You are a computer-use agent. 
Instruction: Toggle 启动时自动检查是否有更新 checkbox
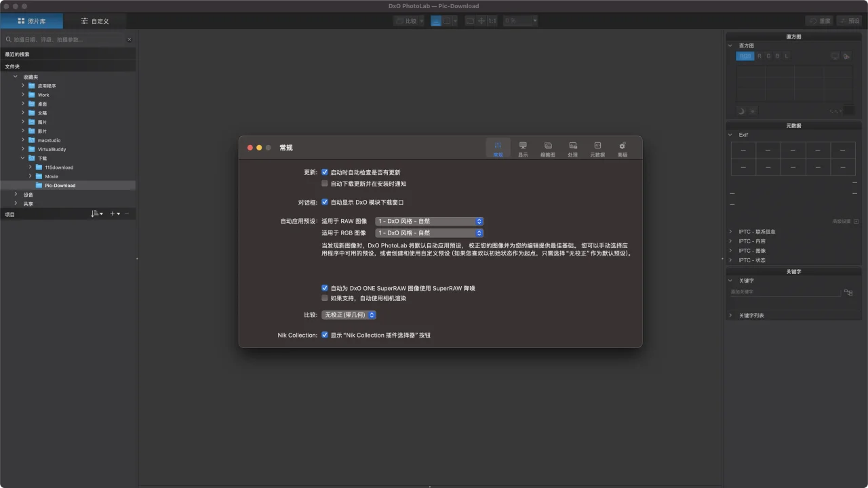click(325, 172)
